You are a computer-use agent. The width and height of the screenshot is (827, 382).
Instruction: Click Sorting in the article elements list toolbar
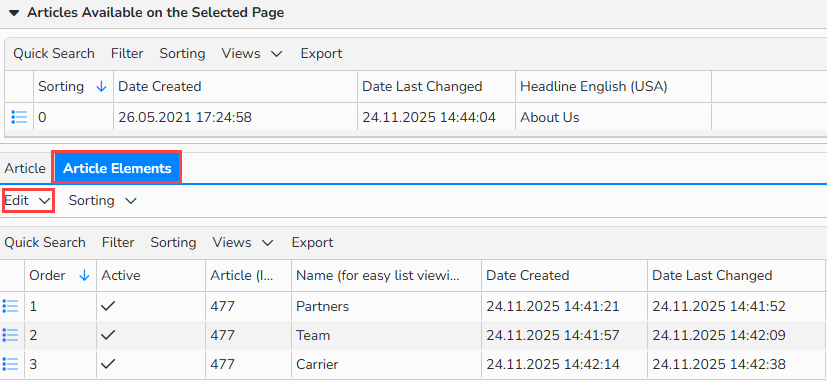(174, 243)
